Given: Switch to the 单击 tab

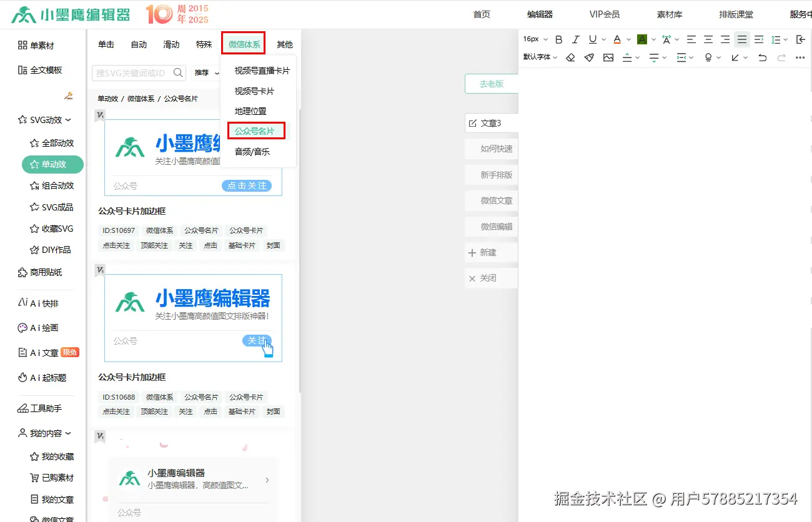Looking at the screenshot, I should tap(106, 44).
